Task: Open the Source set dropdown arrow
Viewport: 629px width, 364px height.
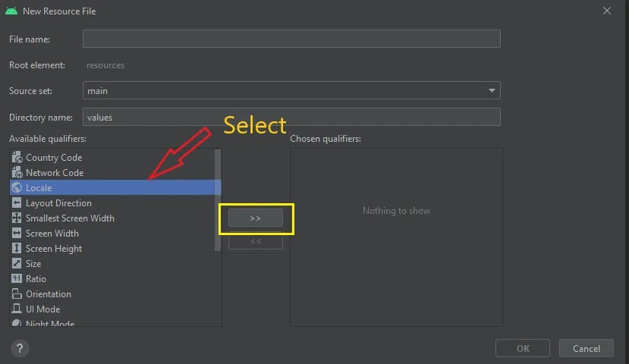Action: pyautogui.click(x=492, y=90)
